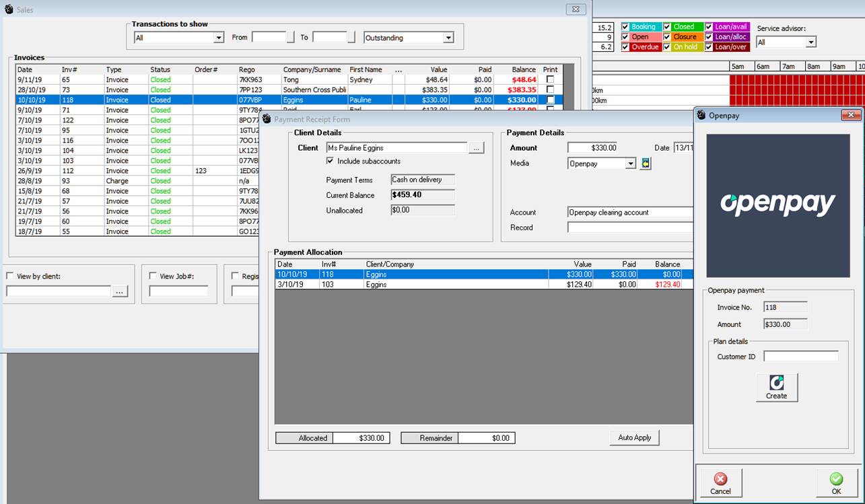Click the Openpay clearing account field

click(x=630, y=213)
